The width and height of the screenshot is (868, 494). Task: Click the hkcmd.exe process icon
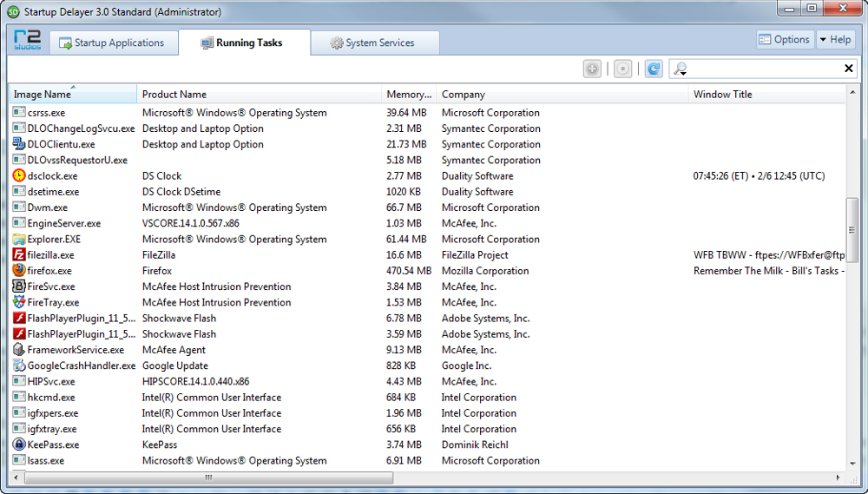[x=19, y=397]
